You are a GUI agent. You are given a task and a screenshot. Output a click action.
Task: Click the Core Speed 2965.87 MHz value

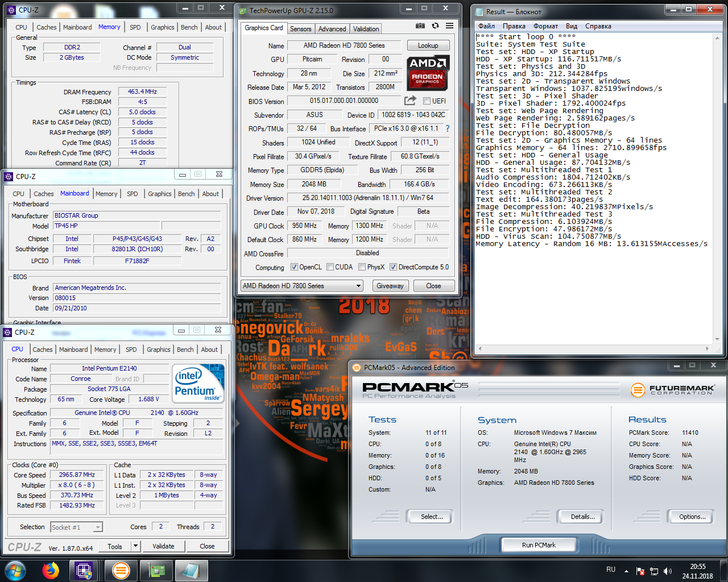point(77,475)
